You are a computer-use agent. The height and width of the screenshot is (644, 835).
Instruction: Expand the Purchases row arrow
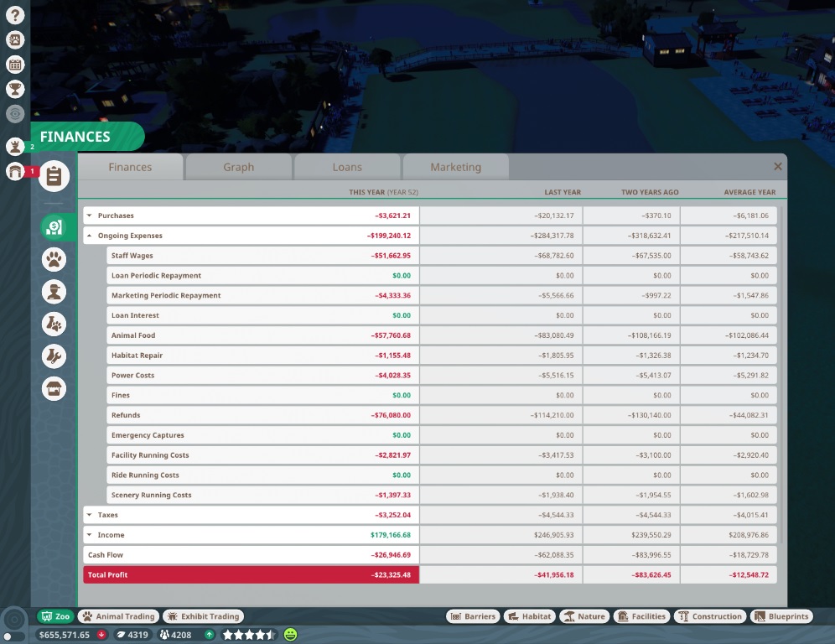90,216
